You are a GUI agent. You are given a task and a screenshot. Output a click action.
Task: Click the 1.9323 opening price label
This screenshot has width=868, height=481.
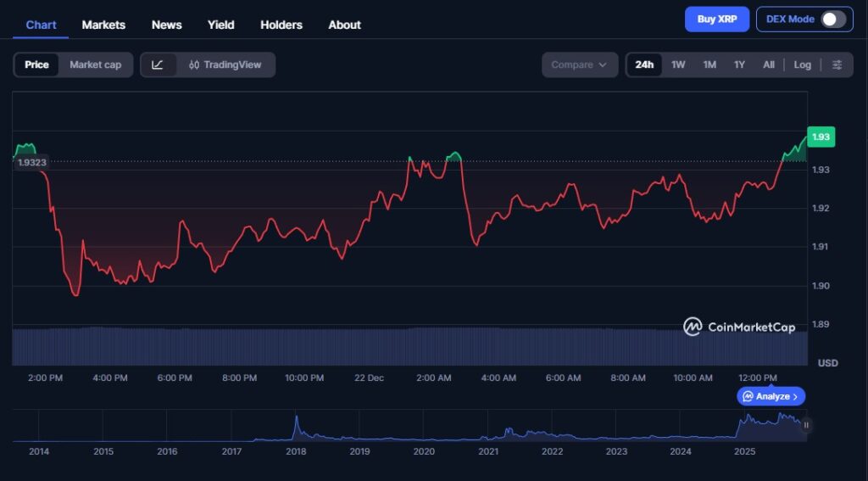pyautogui.click(x=31, y=162)
